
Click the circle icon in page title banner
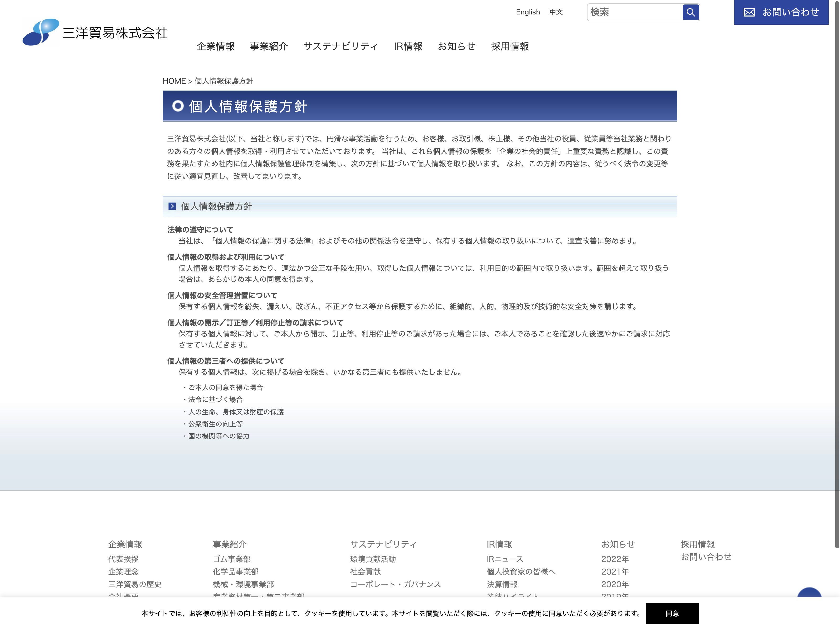[x=178, y=106]
